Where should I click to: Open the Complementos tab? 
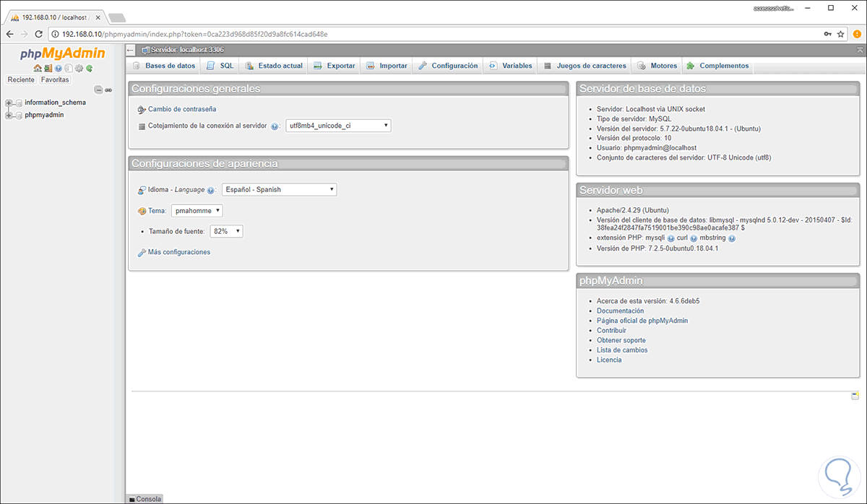[717, 66]
